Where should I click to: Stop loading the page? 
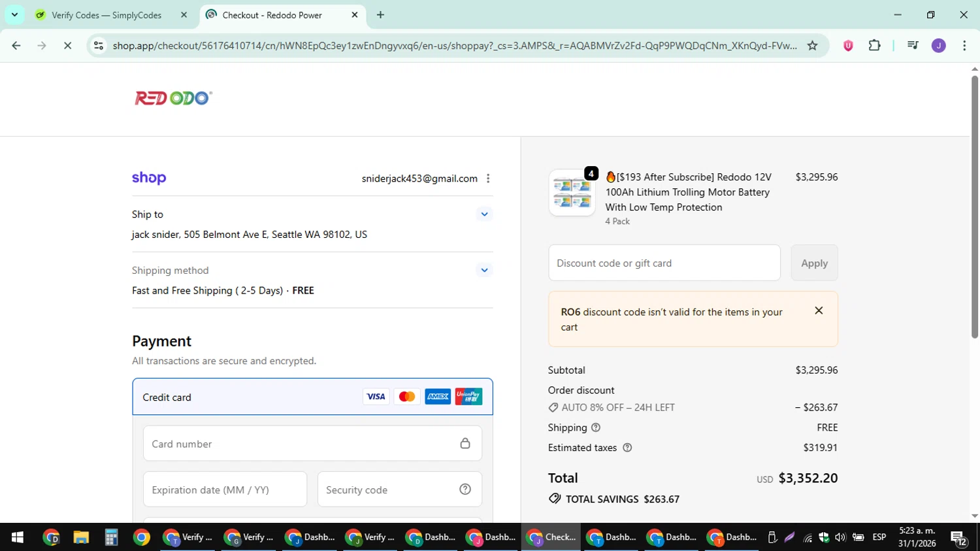coord(67,46)
